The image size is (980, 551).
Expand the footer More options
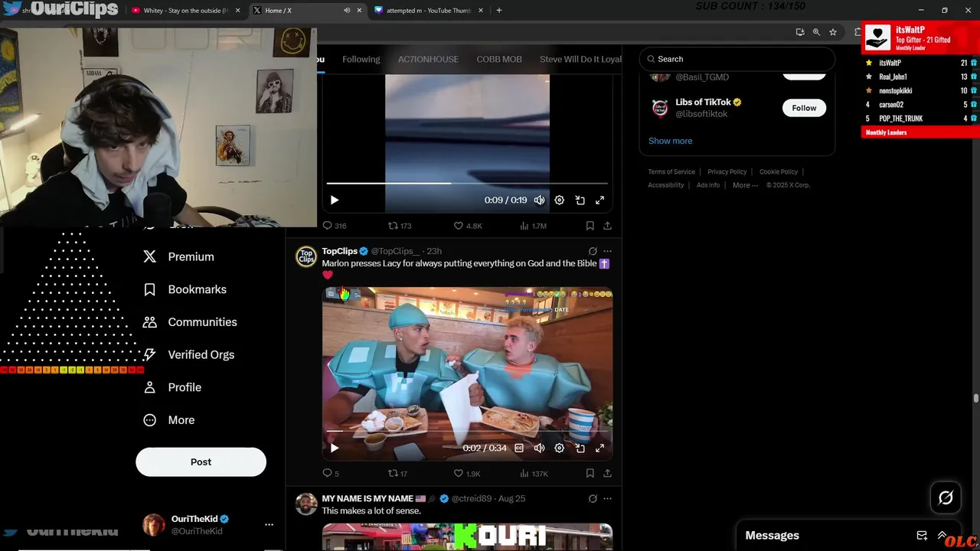click(x=745, y=185)
